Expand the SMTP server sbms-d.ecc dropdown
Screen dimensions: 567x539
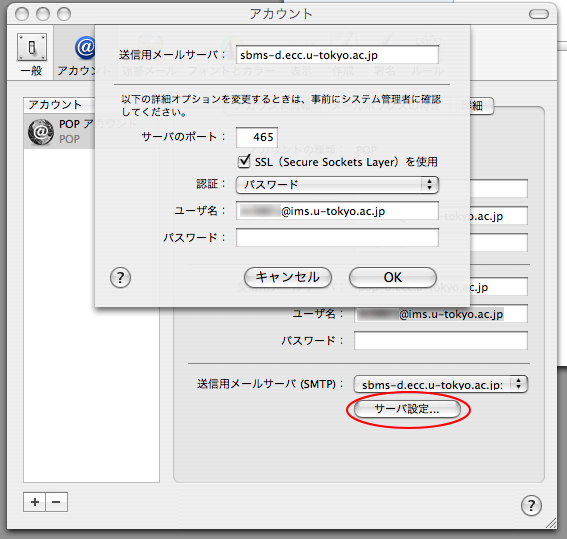click(x=440, y=384)
